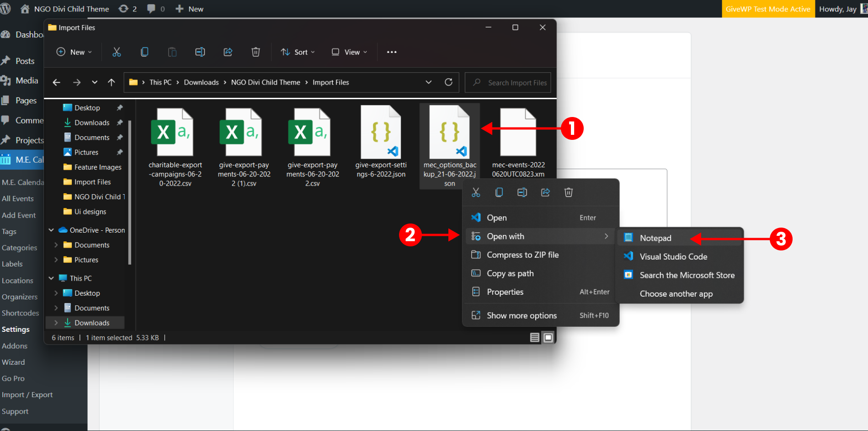This screenshot has width=868, height=431.
Task: Open recent locations dropdown arrow
Action: tap(95, 82)
